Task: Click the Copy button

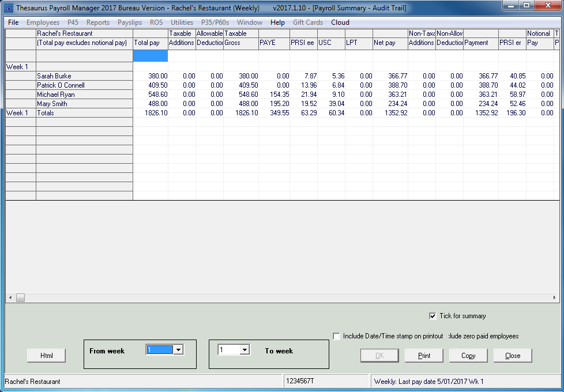Action: [468, 356]
